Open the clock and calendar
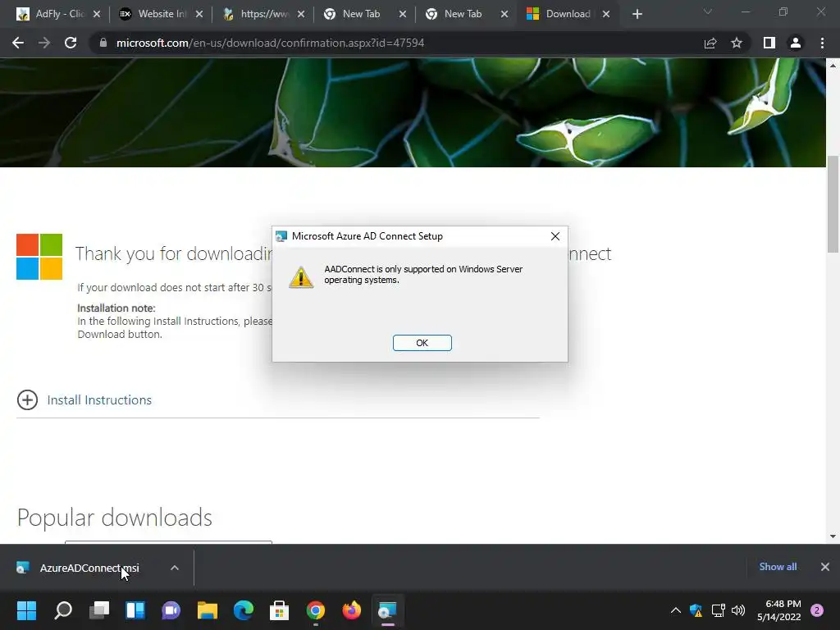840x630 pixels. tap(779, 610)
